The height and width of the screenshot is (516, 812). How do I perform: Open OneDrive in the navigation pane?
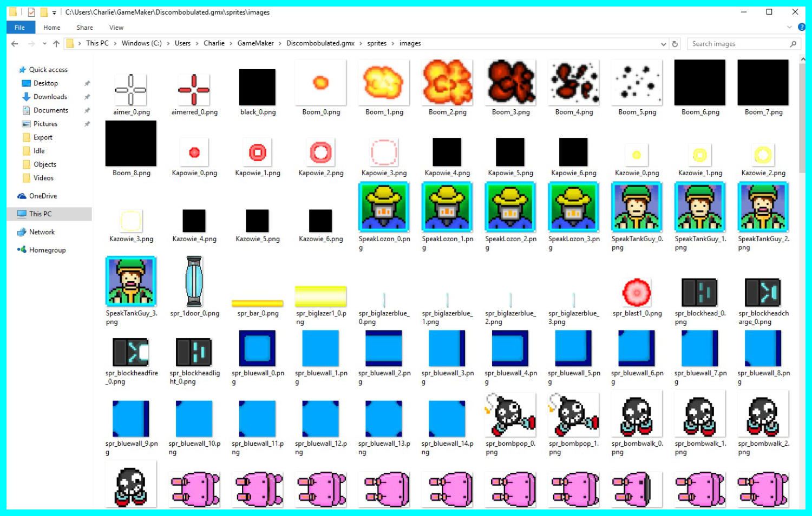(x=43, y=196)
